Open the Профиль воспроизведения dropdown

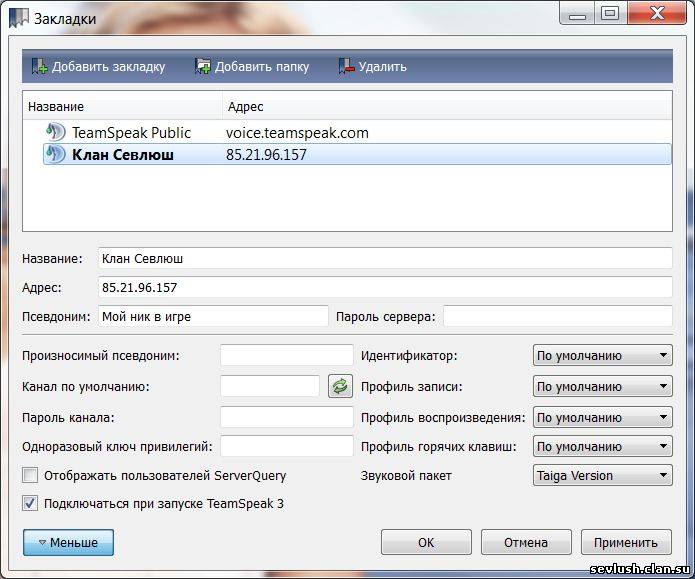click(602, 417)
